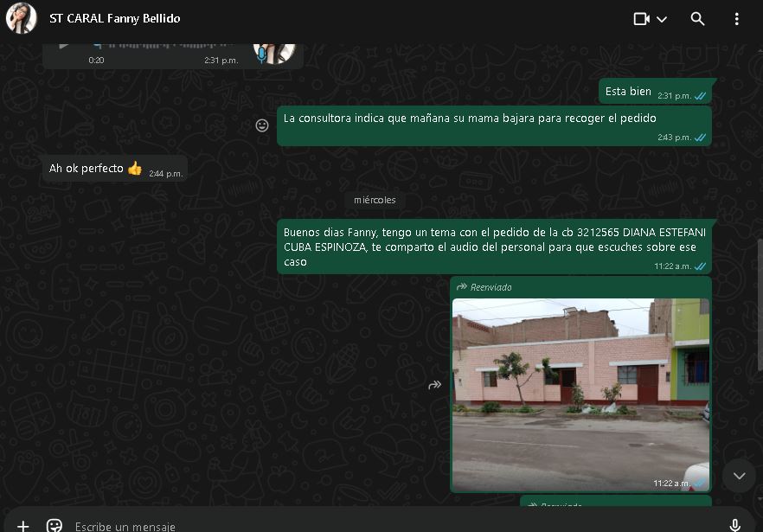
Task: Select the "Ah ok perfecto" message
Action: 87,169
